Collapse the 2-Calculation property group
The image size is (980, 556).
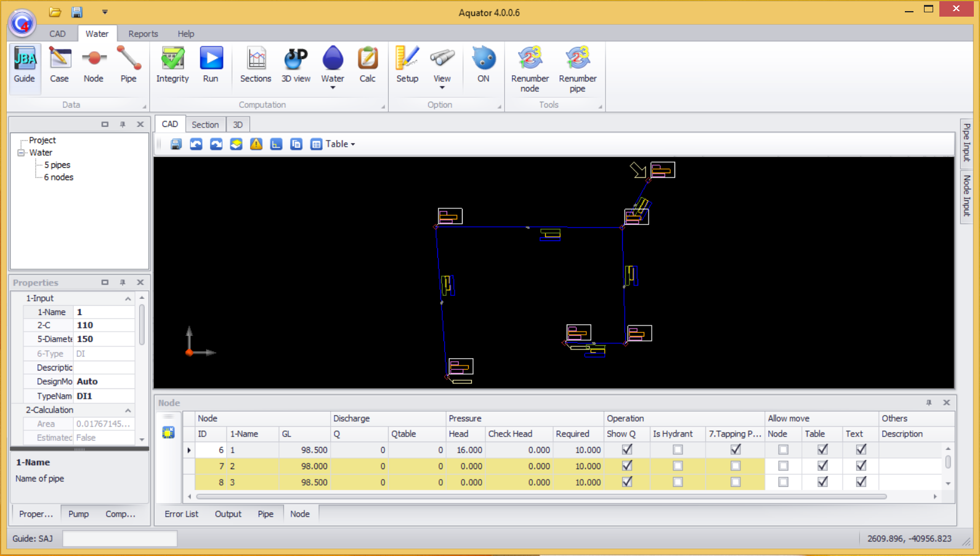coord(128,411)
